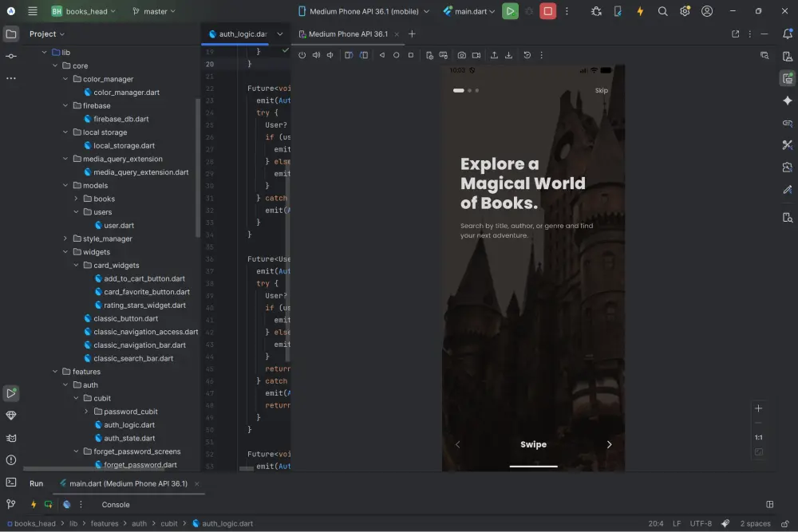Power off the emulator using the power icon
This screenshot has width=798, height=532.
click(x=302, y=55)
